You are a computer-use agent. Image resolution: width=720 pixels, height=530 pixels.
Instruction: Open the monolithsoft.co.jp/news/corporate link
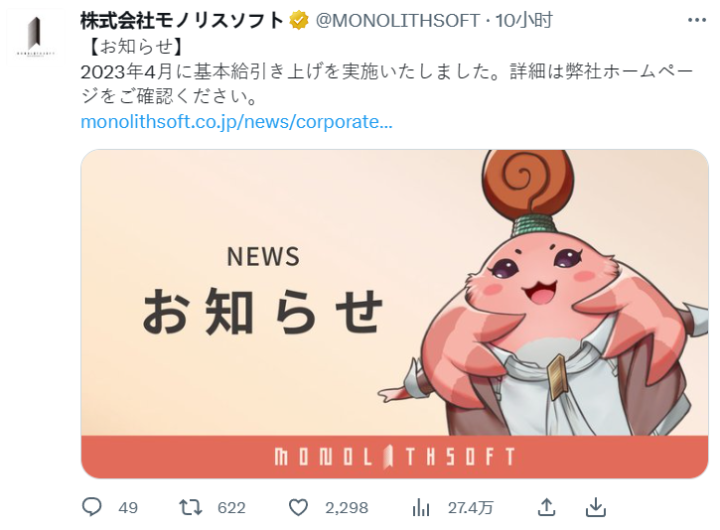[236, 122]
